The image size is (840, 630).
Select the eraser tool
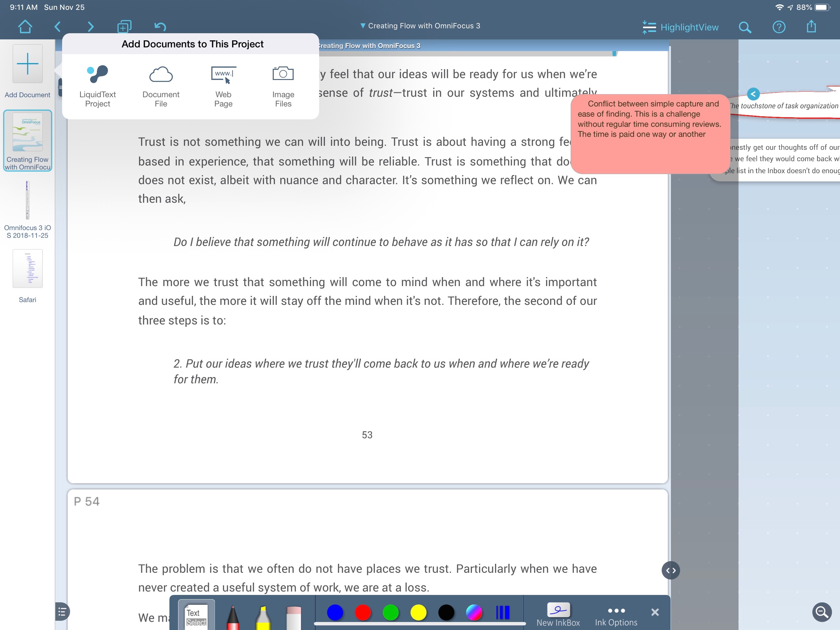coord(294,618)
